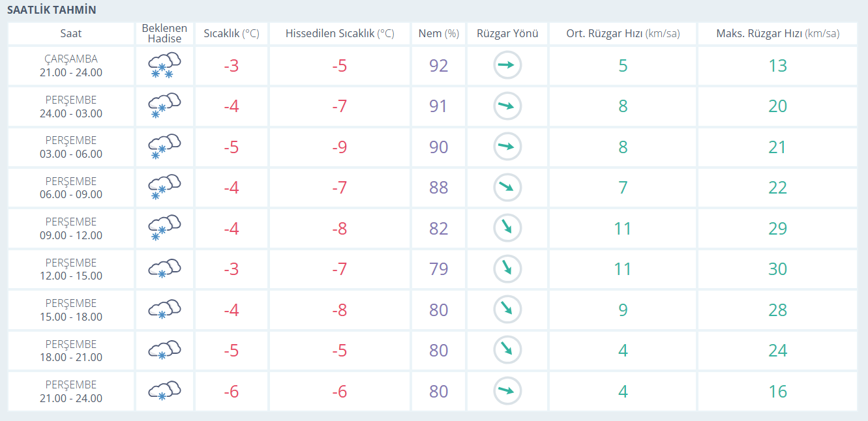This screenshot has height=421, width=868.
Task: Click max wind speed 21
Action: [x=777, y=147]
